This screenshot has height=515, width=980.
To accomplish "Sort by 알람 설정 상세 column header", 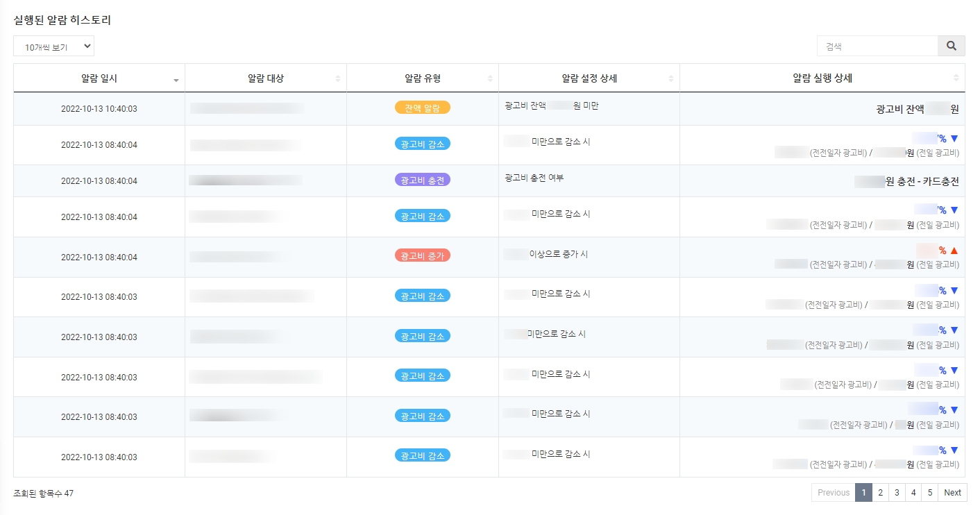I will [589, 78].
